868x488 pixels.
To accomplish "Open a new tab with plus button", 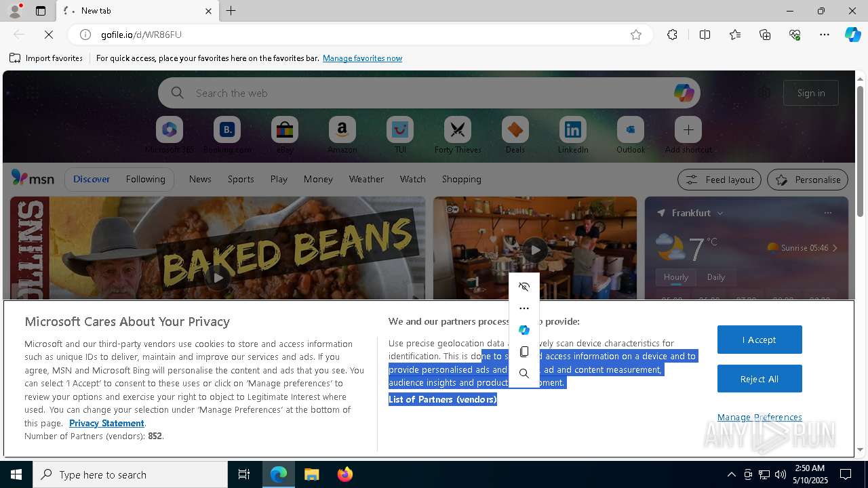I will click(231, 11).
